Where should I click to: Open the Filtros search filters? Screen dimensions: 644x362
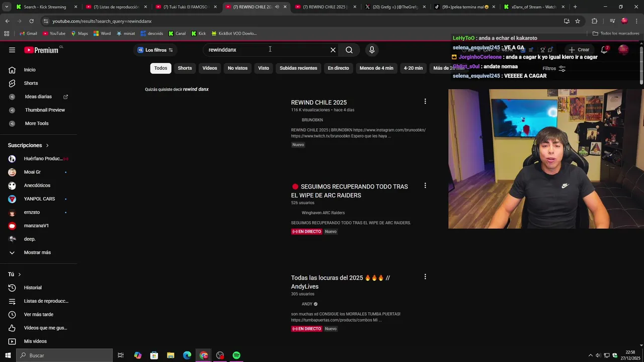click(554, 68)
